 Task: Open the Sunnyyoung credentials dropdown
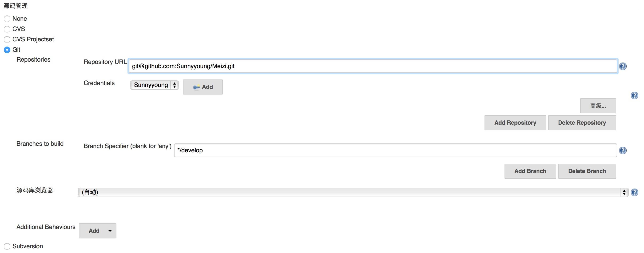[154, 85]
